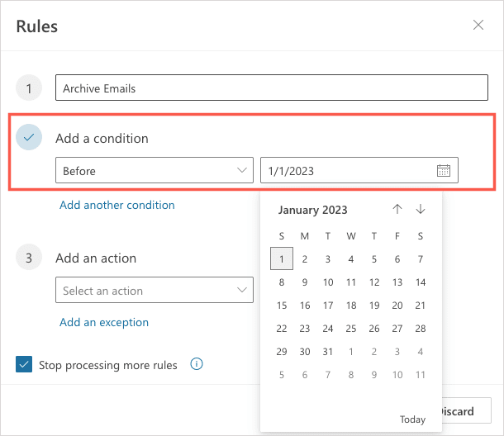
Task: Select January 1 in the calendar
Action: click(x=282, y=259)
